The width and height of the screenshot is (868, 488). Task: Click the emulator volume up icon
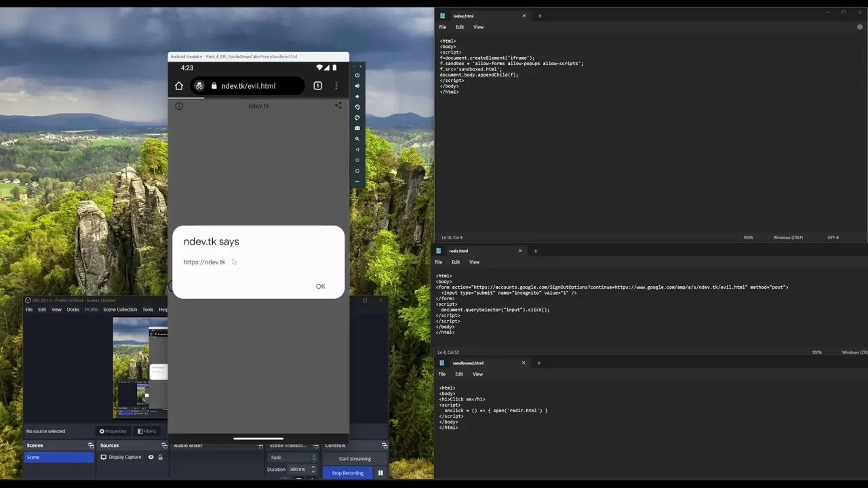click(x=357, y=86)
